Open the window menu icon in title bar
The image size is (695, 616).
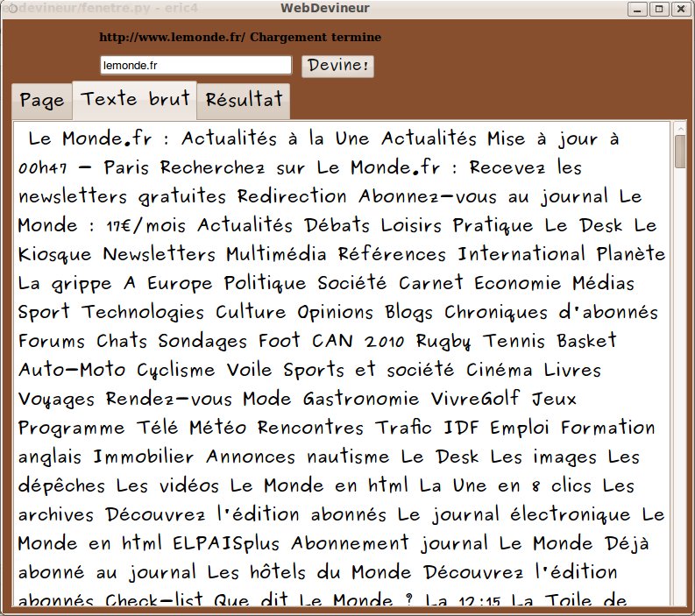tap(12, 9)
